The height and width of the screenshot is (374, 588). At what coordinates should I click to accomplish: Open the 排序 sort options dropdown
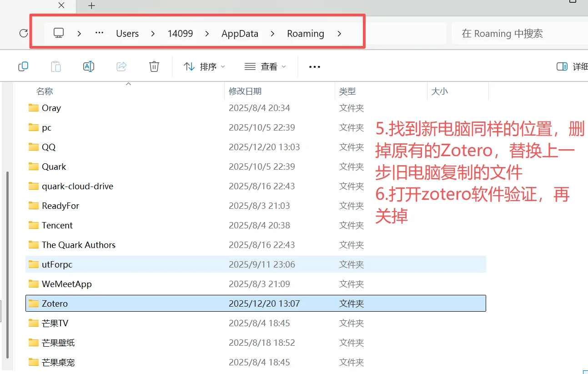pos(204,66)
